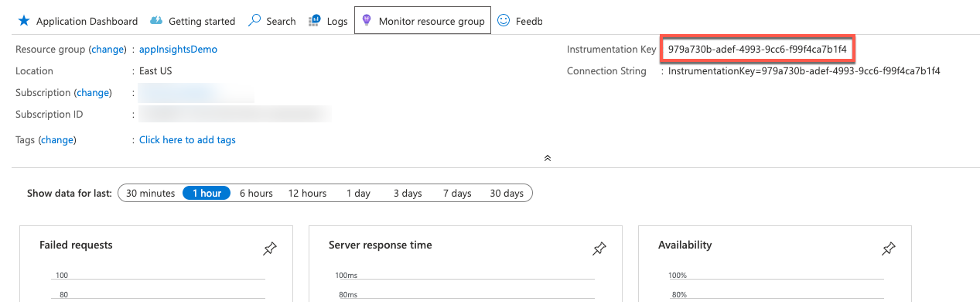Pin the Failed requests chart
This screenshot has width=980, height=302.
269,249
